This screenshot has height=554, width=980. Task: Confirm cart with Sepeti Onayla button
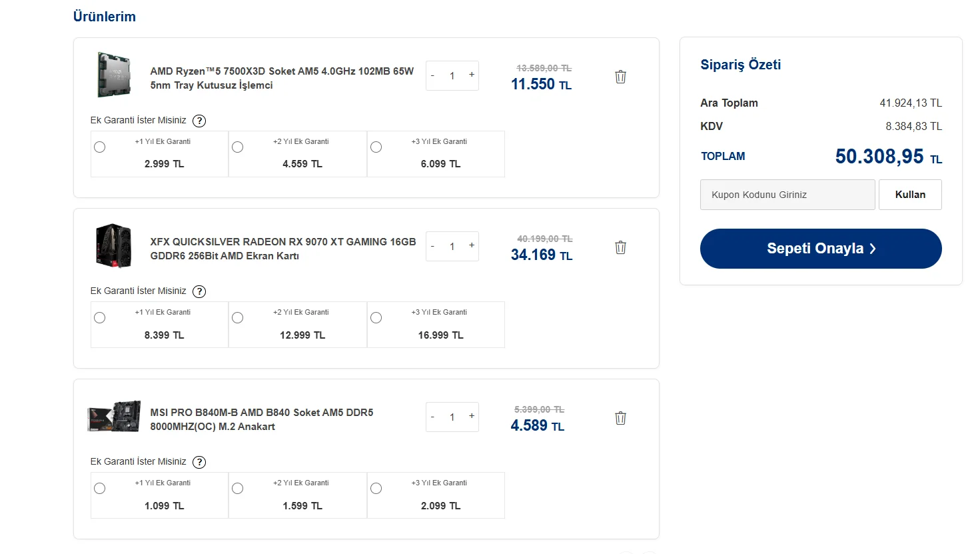coord(821,249)
